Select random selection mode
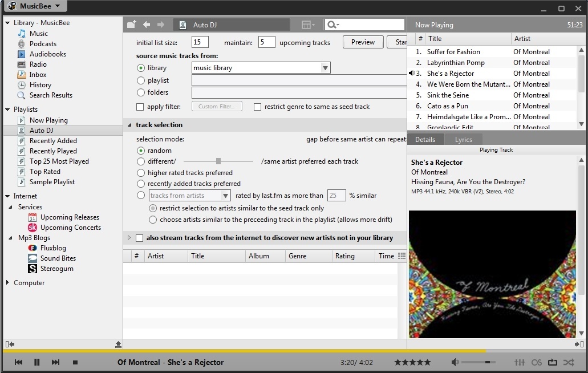This screenshot has width=588, height=373. (141, 151)
